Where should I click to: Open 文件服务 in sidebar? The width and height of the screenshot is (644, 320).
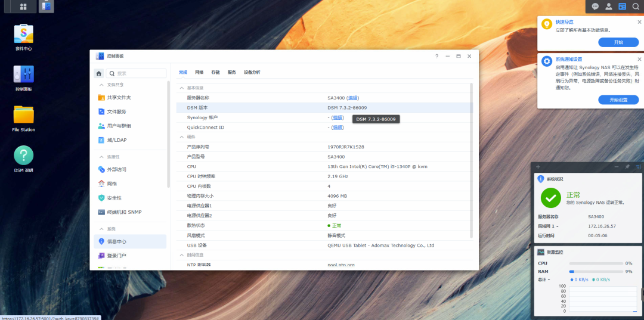click(x=130, y=111)
